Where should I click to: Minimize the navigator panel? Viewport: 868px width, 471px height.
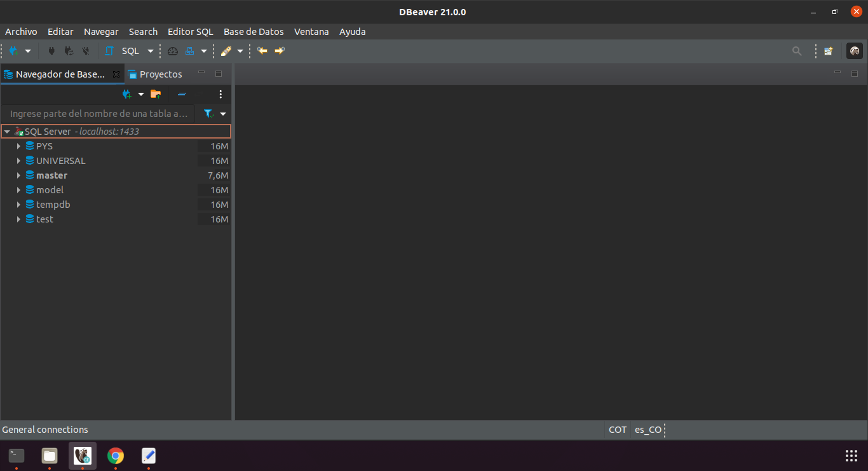(201, 73)
